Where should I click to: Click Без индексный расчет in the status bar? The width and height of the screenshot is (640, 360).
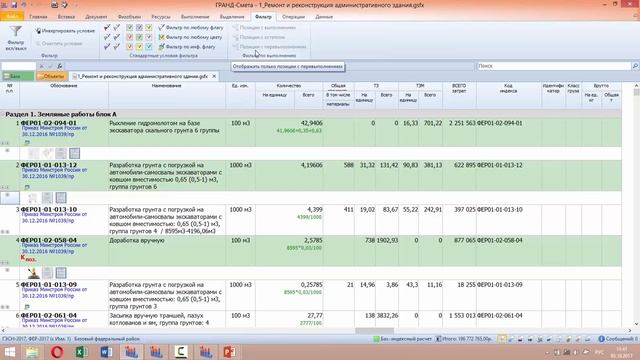click(402, 339)
